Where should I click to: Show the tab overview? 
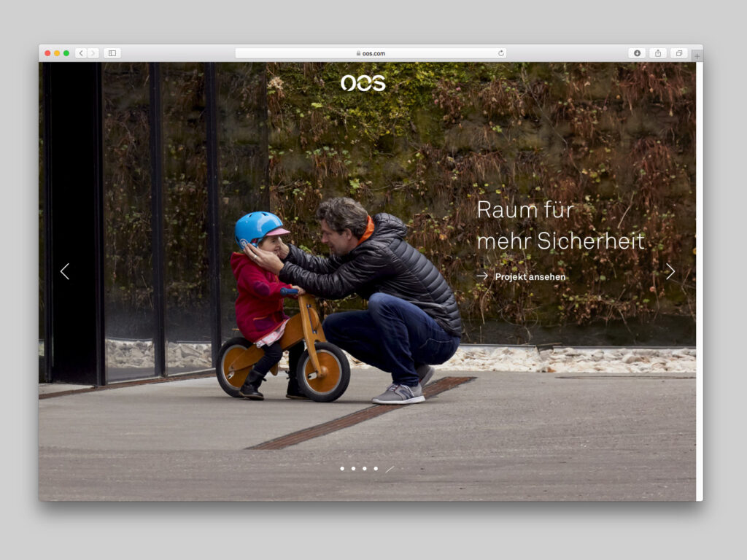click(678, 53)
